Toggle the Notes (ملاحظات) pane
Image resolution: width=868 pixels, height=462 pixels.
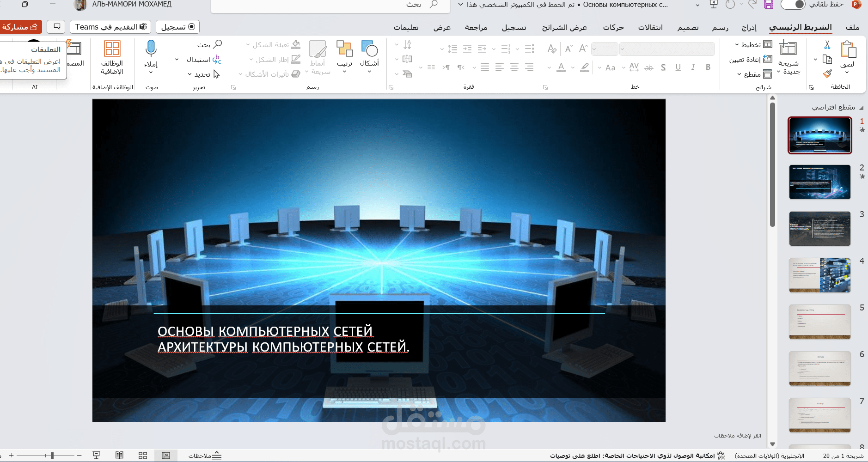(205, 456)
